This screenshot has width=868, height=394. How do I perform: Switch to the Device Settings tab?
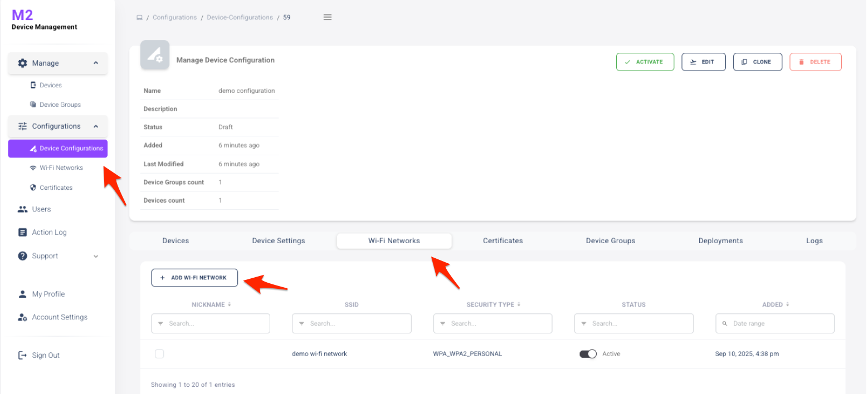[279, 241]
